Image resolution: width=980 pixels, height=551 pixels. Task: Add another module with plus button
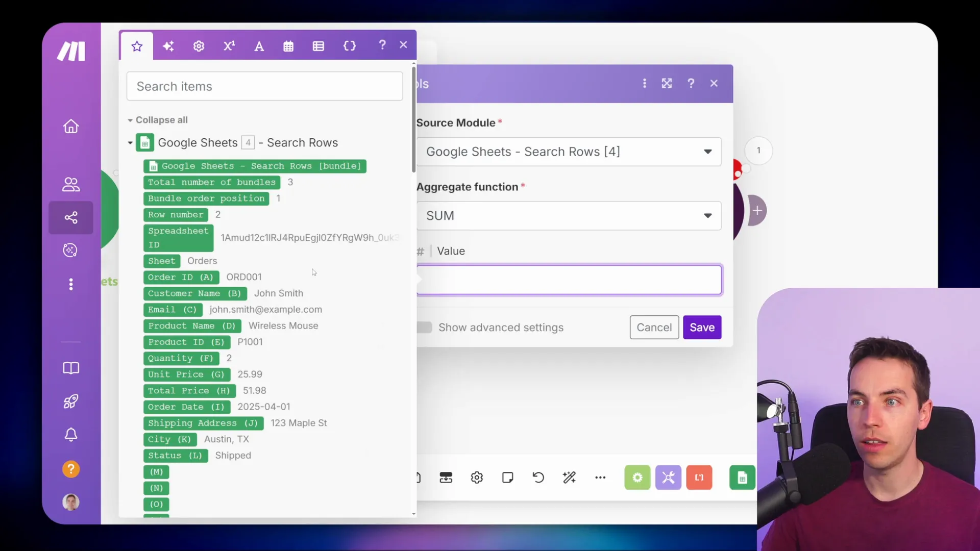[x=757, y=210]
